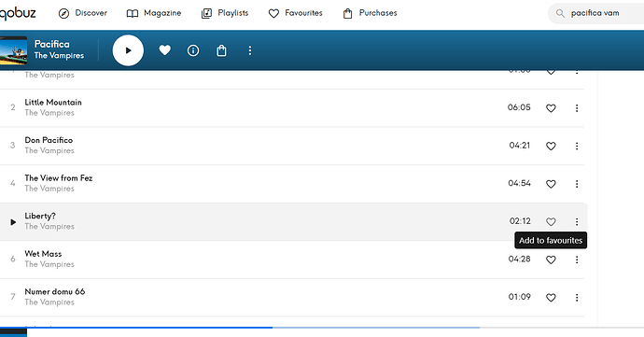The image size is (644, 337).
Task: Add Don Pacifico to favourites
Action: point(551,146)
